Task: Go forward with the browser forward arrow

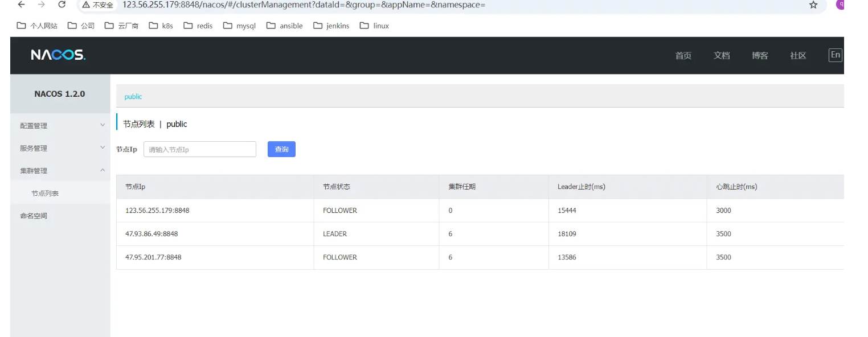Action: [42, 5]
